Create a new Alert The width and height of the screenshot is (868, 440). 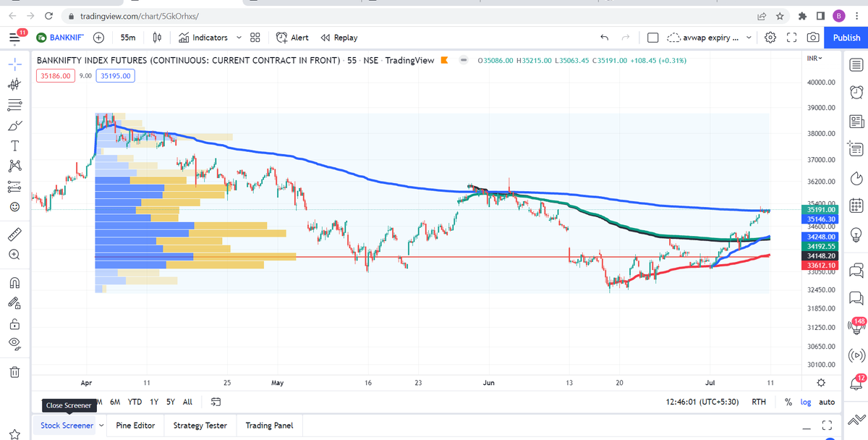[292, 38]
